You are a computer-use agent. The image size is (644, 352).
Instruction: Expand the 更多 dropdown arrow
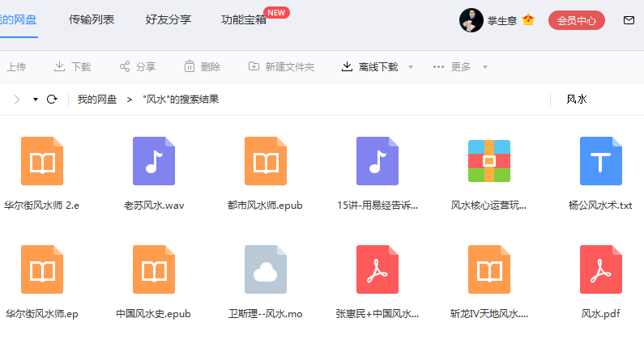[x=485, y=67]
